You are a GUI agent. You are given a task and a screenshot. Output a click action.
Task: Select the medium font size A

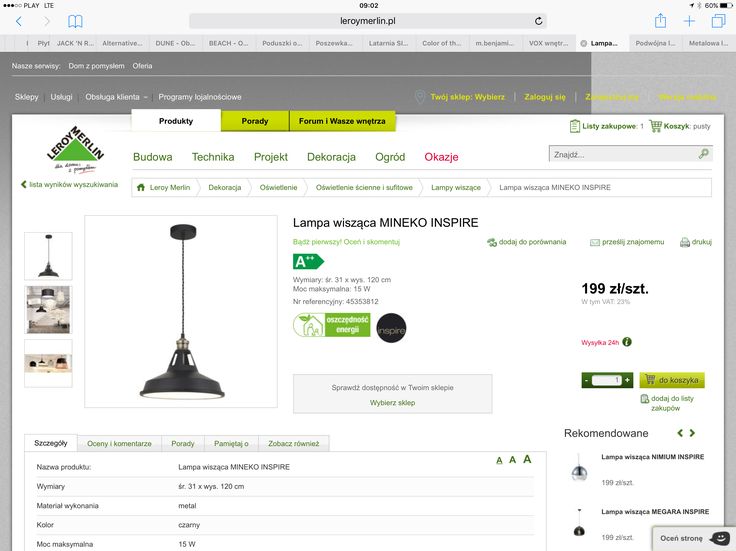pyautogui.click(x=513, y=460)
